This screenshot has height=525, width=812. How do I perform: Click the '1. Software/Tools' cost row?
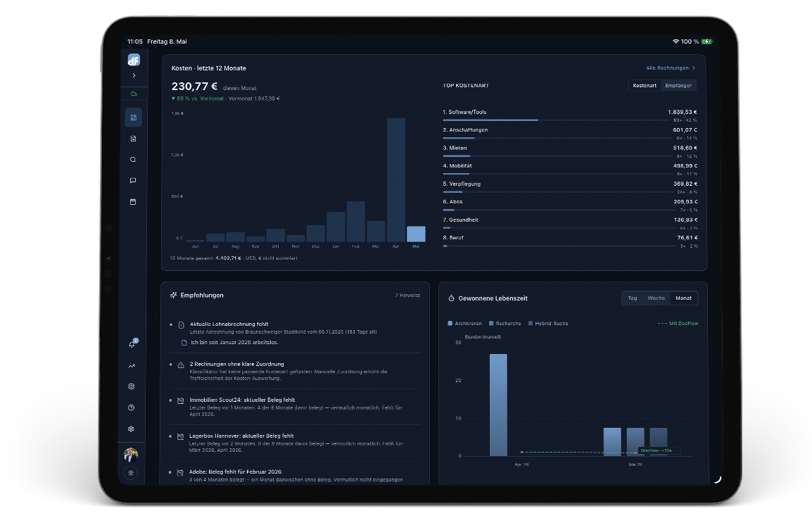click(x=570, y=115)
